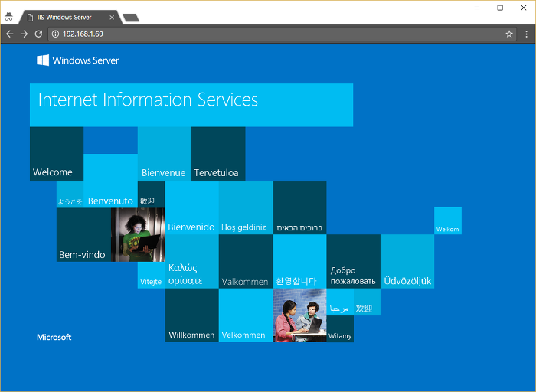Close the browser window
This screenshot has width=536, height=392.
(523, 8)
